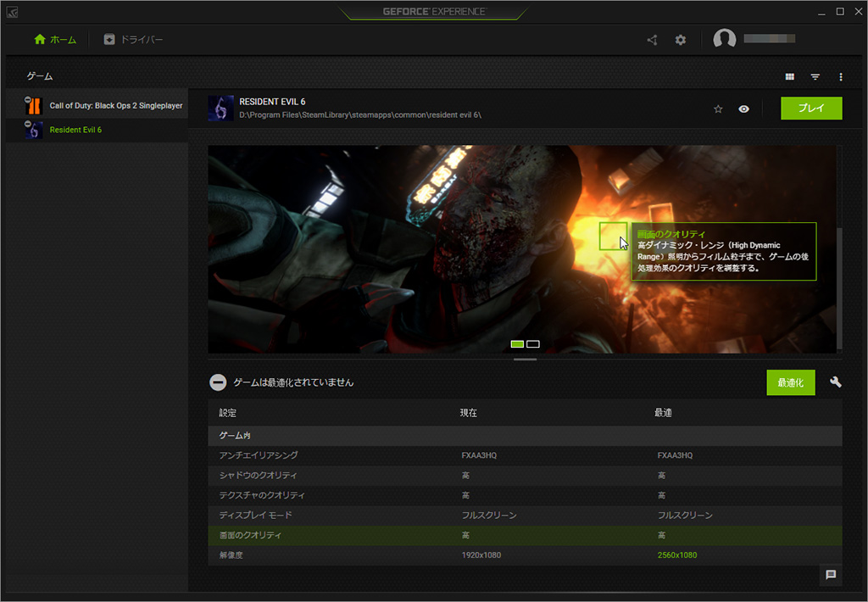Click the share icon in top bar
Image resolution: width=868 pixels, height=602 pixels.
652,40
